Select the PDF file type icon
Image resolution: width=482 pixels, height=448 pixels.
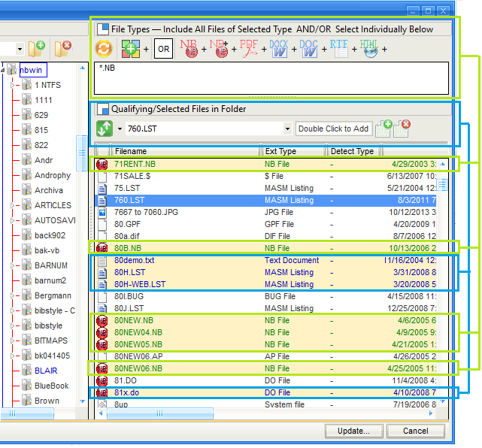[249, 50]
